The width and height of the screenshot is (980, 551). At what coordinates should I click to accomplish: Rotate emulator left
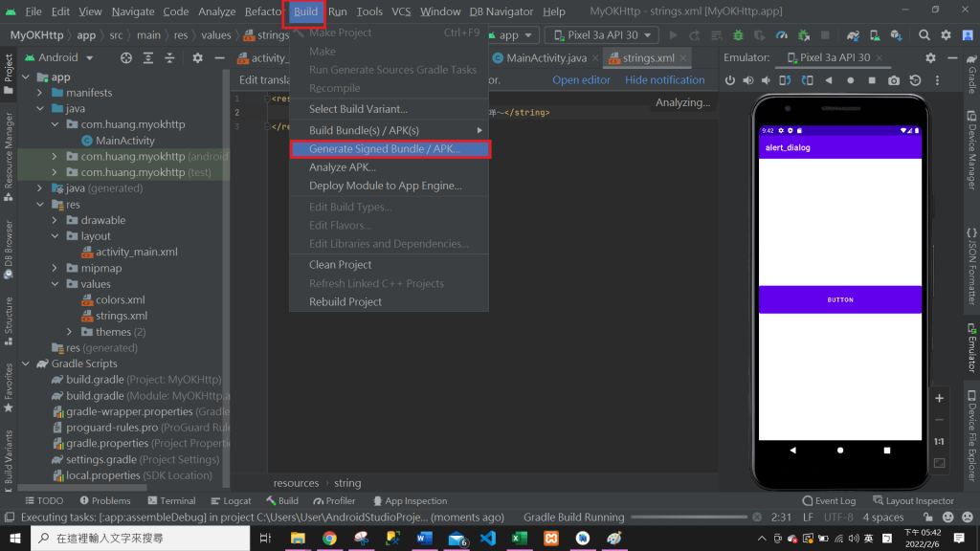point(785,80)
